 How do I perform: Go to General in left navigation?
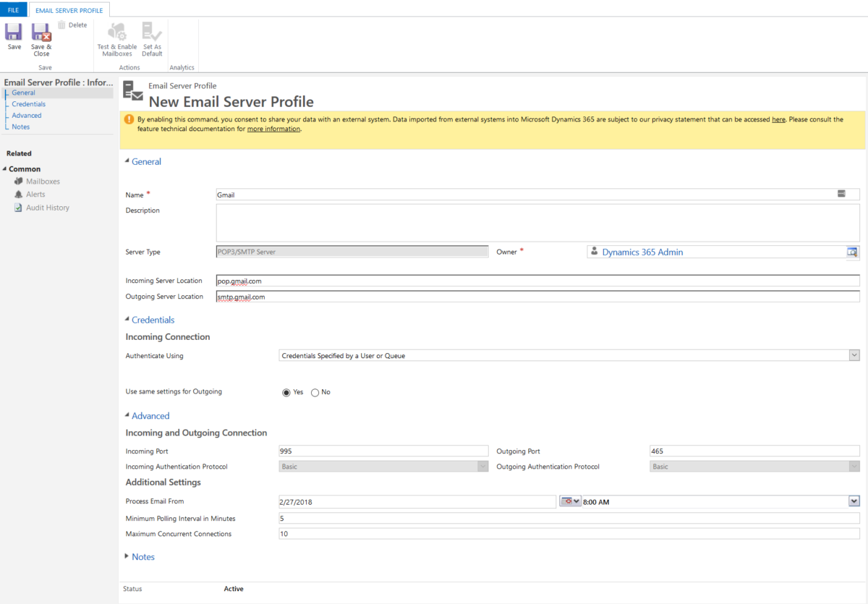[24, 93]
